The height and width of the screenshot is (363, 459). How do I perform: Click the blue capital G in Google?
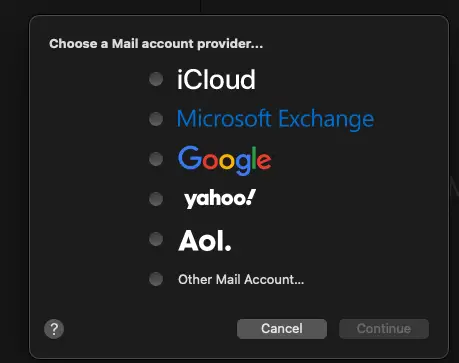(190, 158)
